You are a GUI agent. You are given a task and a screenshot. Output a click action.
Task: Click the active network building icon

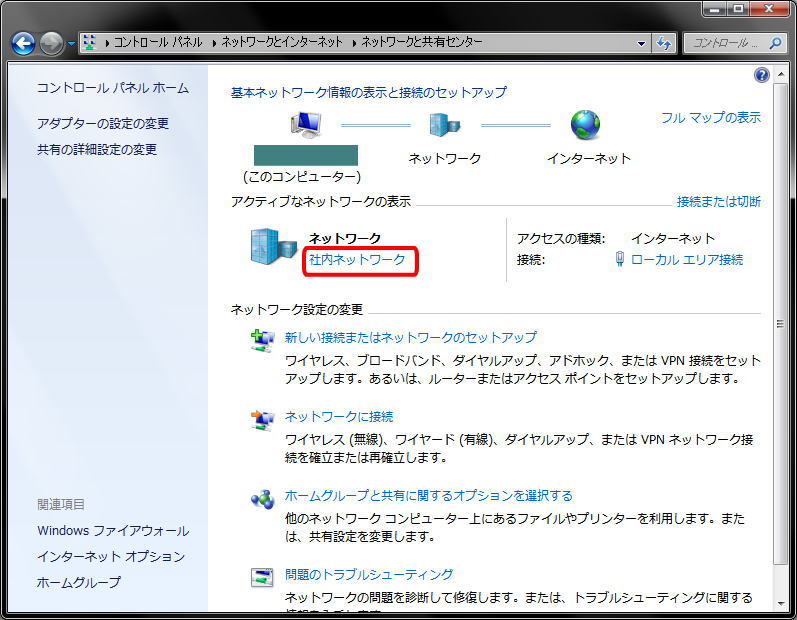[273, 246]
